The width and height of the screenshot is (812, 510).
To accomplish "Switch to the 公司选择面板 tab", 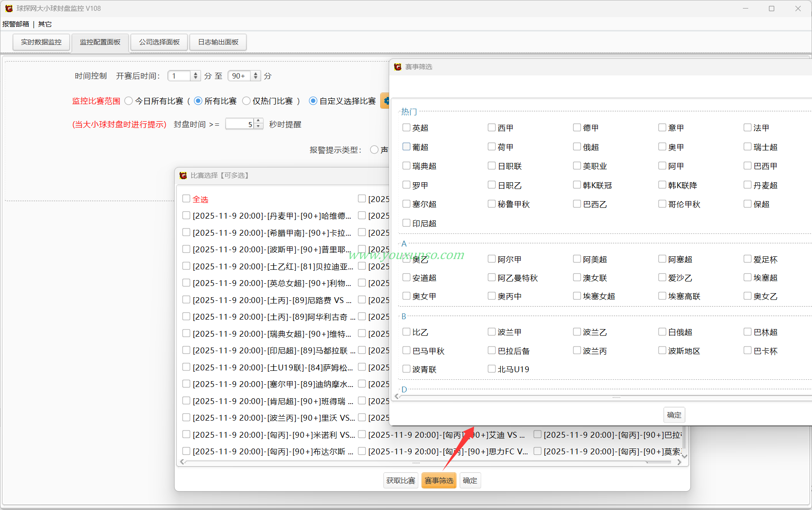I will pos(159,42).
